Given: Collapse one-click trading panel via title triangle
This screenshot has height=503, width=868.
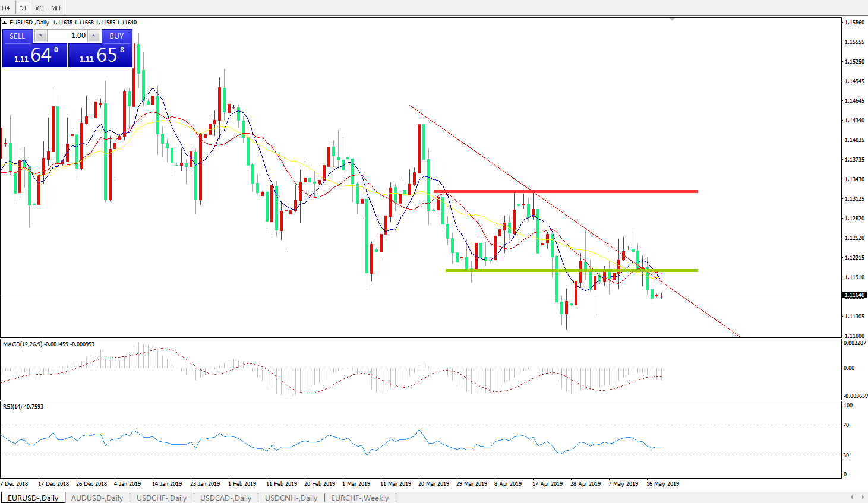Looking at the screenshot, I should click(5, 23).
